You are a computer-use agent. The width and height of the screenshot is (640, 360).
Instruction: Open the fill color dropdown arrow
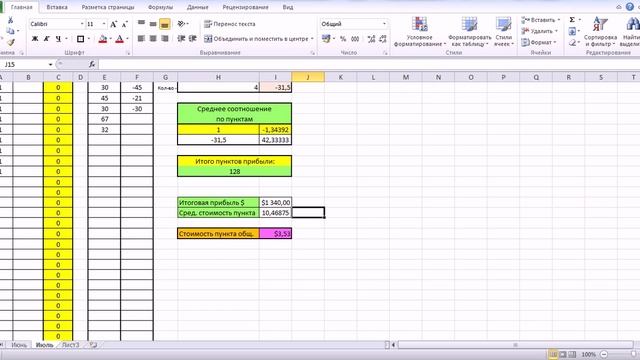[111, 39]
